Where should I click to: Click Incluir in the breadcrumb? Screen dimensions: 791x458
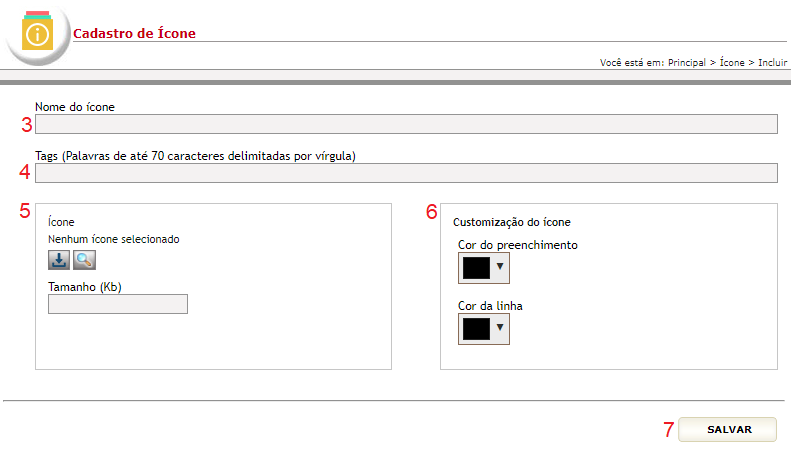[x=772, y=63]
